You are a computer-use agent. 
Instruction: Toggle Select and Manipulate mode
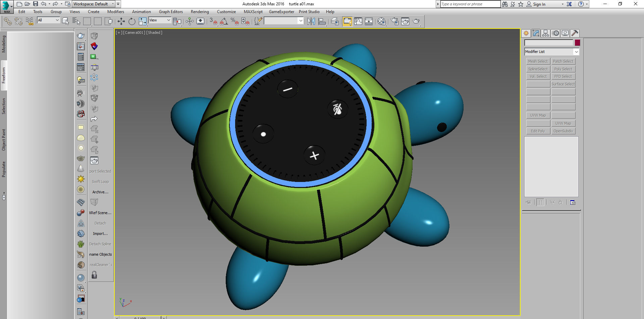click(x=190, y=21)
